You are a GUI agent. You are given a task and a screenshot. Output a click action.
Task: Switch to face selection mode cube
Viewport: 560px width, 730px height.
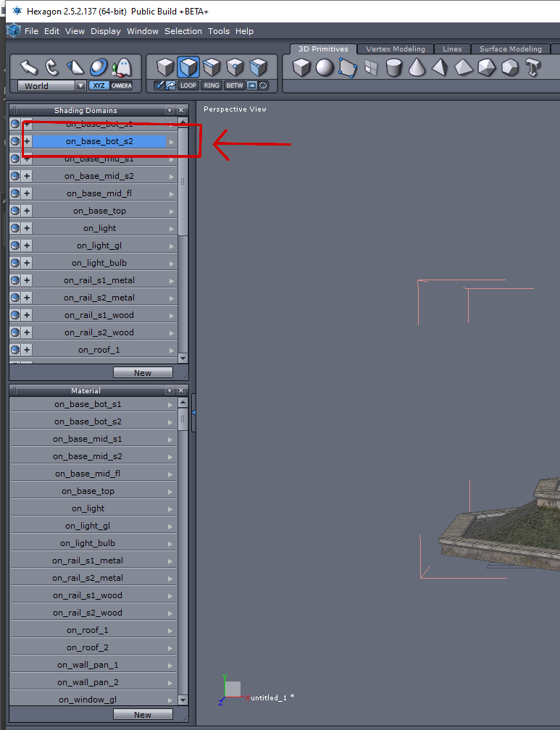pyautogui.click(x=188, y=67)
